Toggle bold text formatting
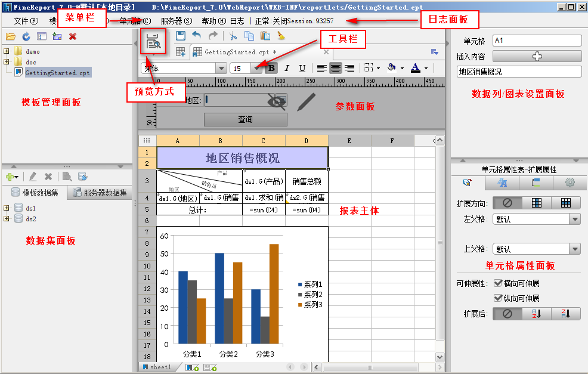 pos(271,68)
